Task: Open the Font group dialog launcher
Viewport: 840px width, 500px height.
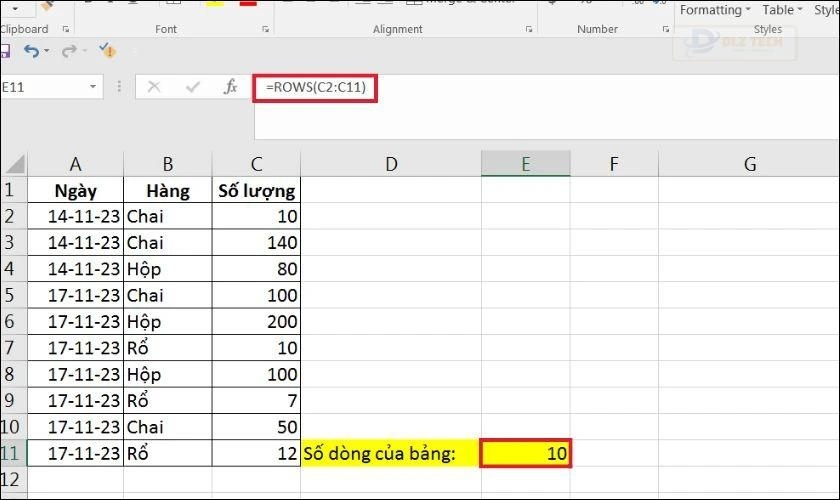Action: tap(265, 29)
